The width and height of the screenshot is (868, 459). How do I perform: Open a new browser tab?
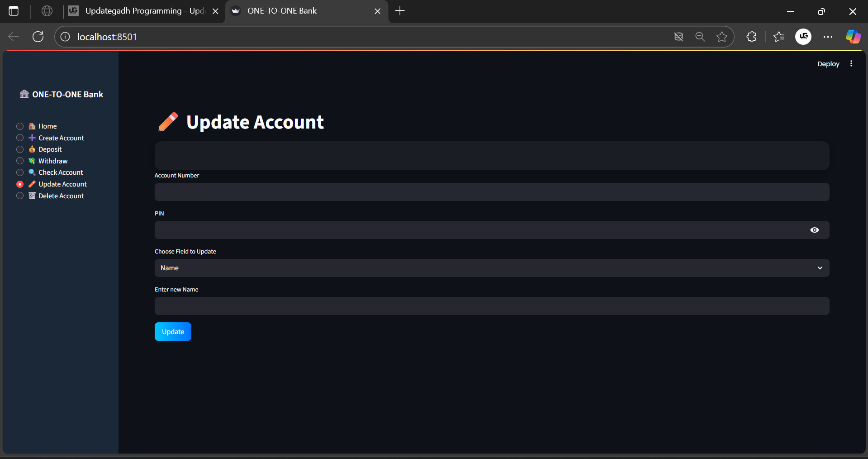(x=400, y=11)
